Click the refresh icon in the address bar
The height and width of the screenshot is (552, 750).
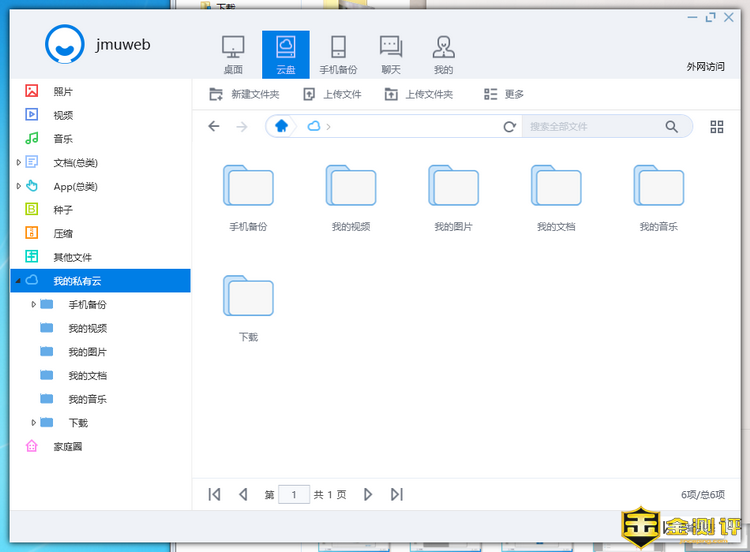(x=509, y=127)
